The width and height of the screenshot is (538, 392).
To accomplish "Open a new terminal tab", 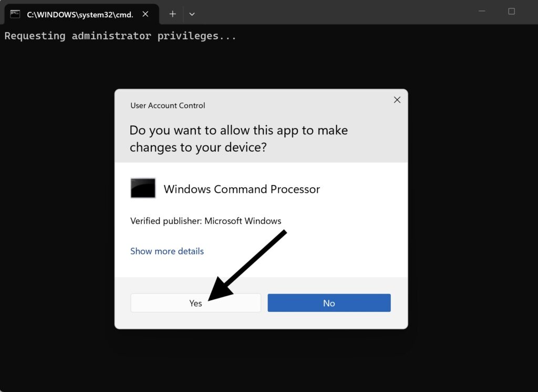I will (x=172, y=14).
